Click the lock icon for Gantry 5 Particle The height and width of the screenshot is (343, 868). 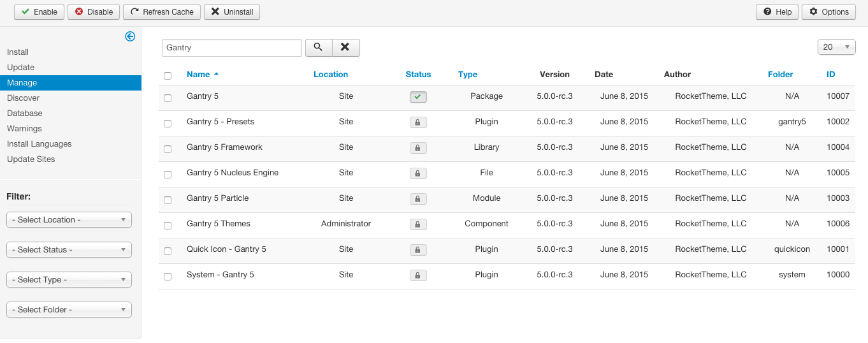[x=418, y=199]
